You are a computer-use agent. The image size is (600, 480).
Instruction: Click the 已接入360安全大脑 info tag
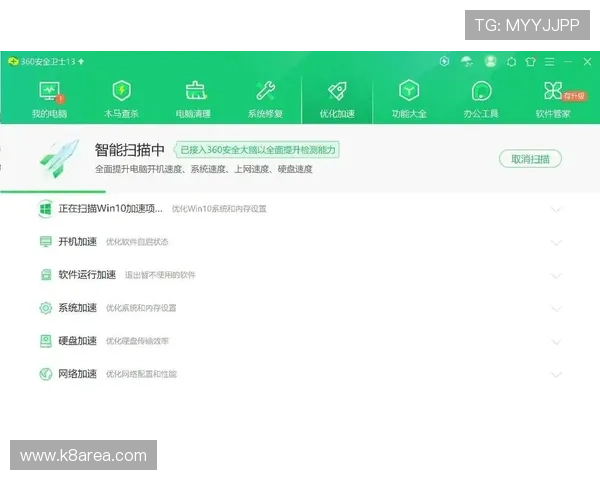(x=257, y=150)
